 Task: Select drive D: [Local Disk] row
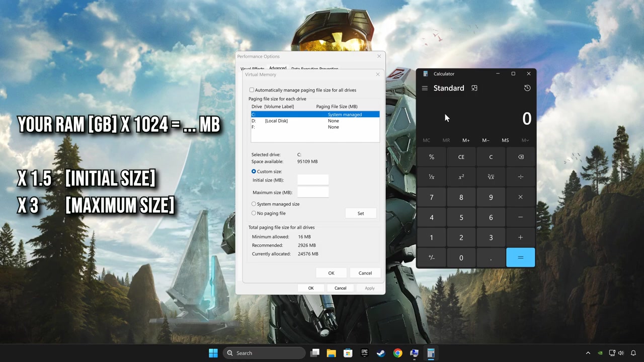pos(315,121)
